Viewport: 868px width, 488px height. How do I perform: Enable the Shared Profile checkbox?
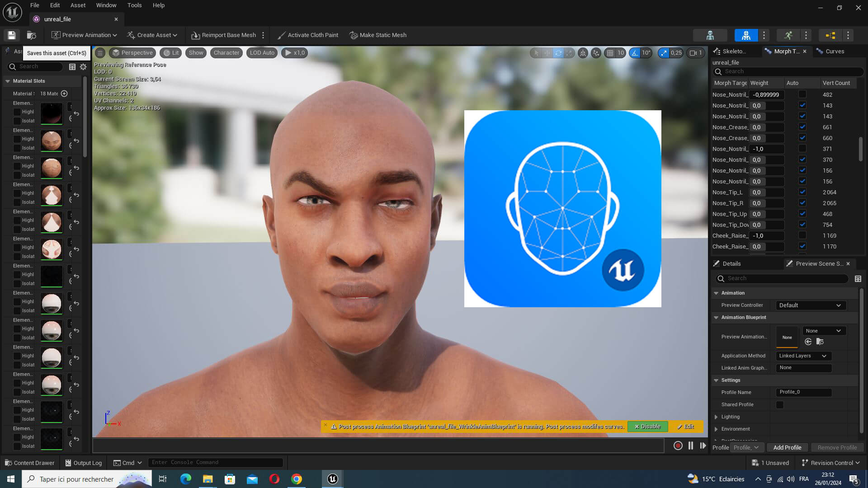(x=780, y=405)
